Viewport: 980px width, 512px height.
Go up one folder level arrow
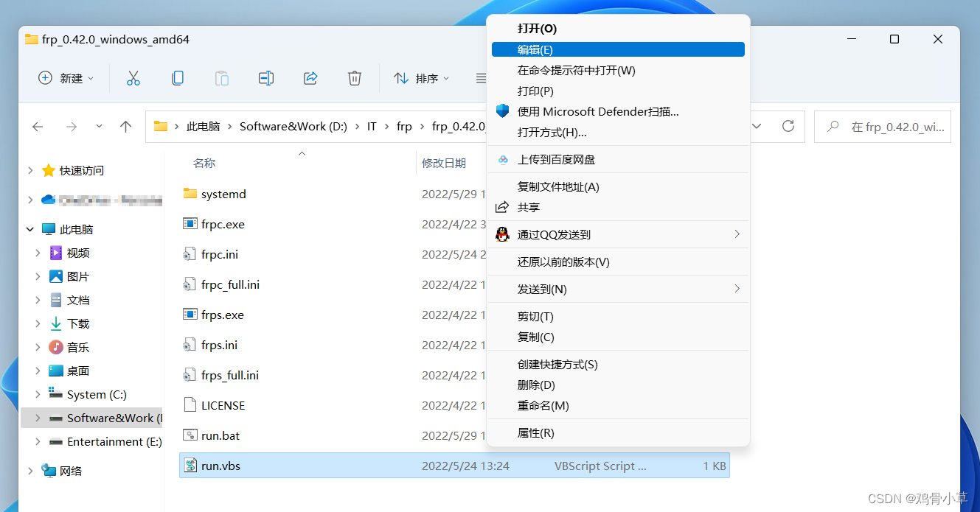[x=126, y=127]
